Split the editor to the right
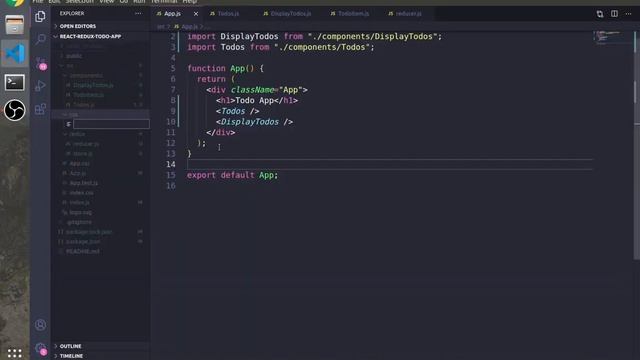This screenshot has width=640, height=360. point(614,14)
